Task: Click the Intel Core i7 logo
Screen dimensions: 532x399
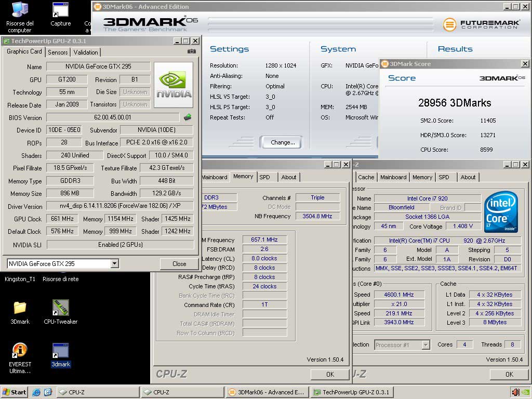Action: (x=501, y=212)
